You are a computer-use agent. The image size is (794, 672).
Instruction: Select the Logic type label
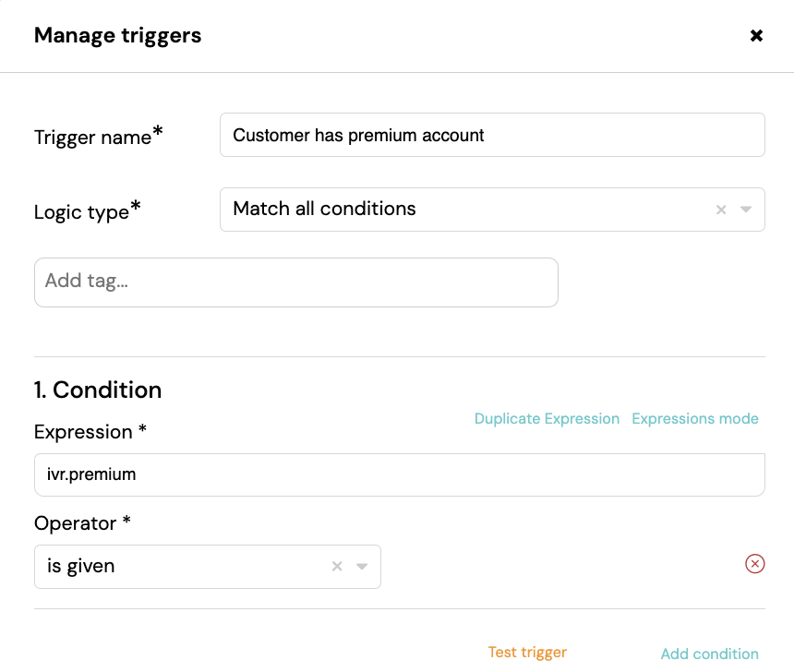coord(87,210)
